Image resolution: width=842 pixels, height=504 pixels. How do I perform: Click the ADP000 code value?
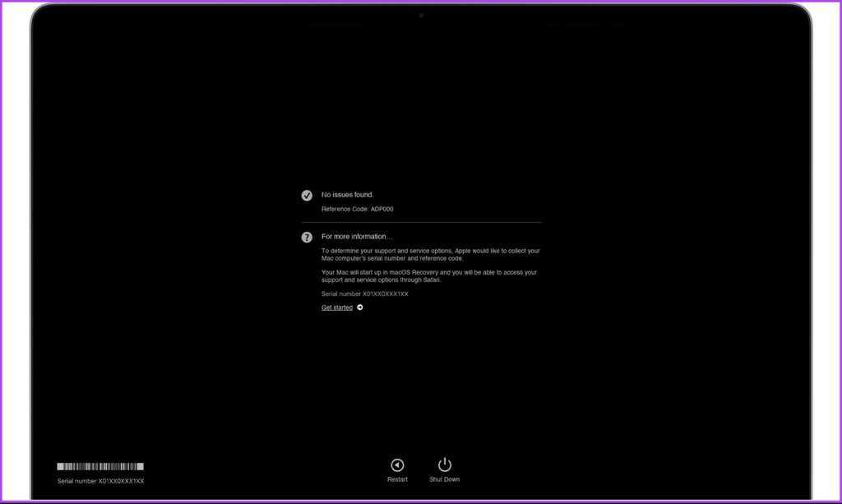(x=382, y=210)
